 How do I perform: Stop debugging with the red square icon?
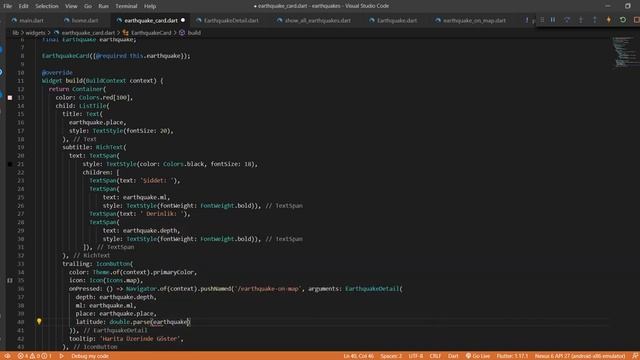[x=636, y=20]
